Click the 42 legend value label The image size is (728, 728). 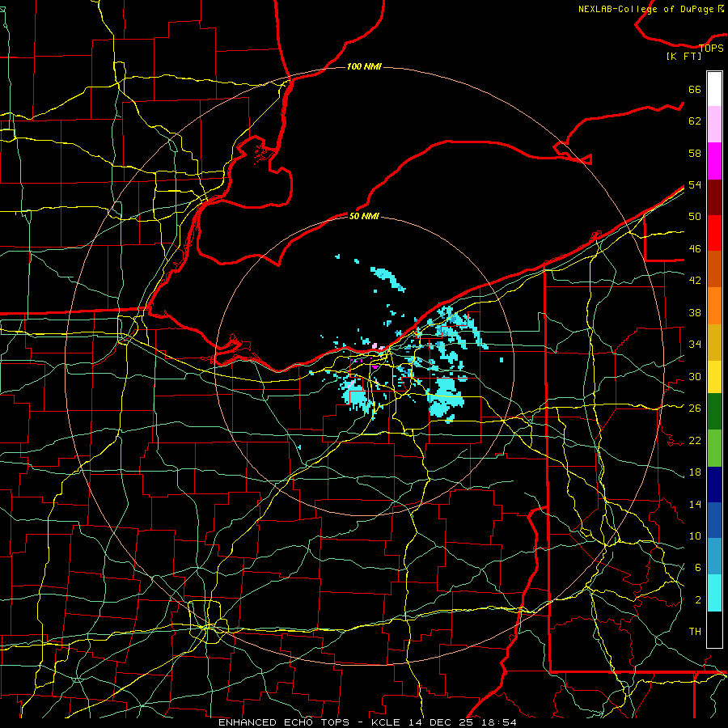(695, 280)
